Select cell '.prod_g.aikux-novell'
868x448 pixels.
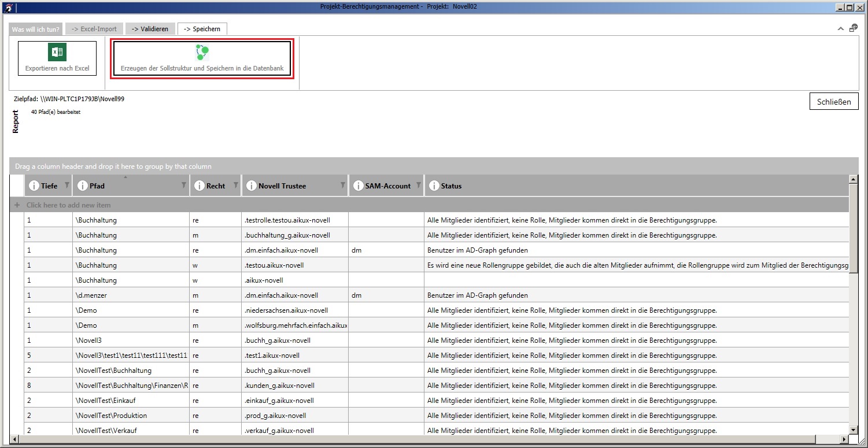coord(295,416)
